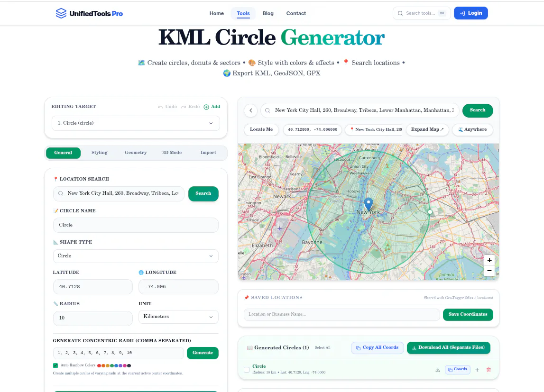Image resolution: width=544 pixels, height=392 pixels.
Task: Click the concentric radii input field
Action: [x=118, y=353]
